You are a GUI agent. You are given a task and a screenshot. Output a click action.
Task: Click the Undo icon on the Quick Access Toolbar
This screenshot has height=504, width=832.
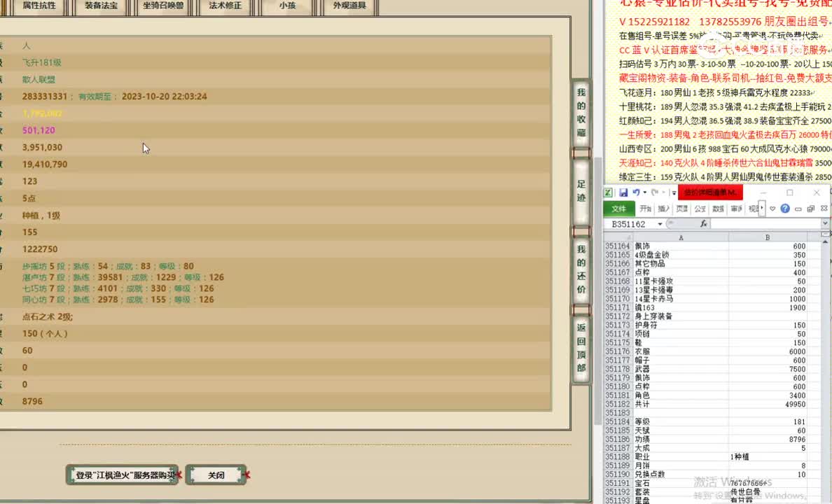click(636, 192)
